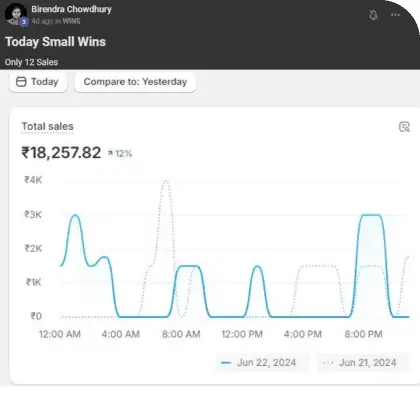420x420 pixels.
Task: Toggle the Jun 21, 2024 legend series
Action: point(363,363)
